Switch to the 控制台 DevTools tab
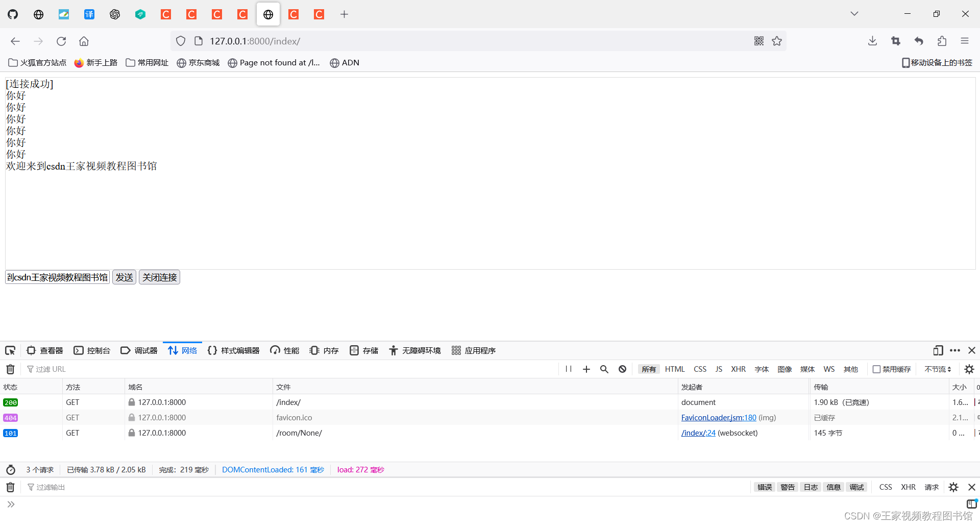The height and width of the screenshot is (526, 980). point(92,350)
